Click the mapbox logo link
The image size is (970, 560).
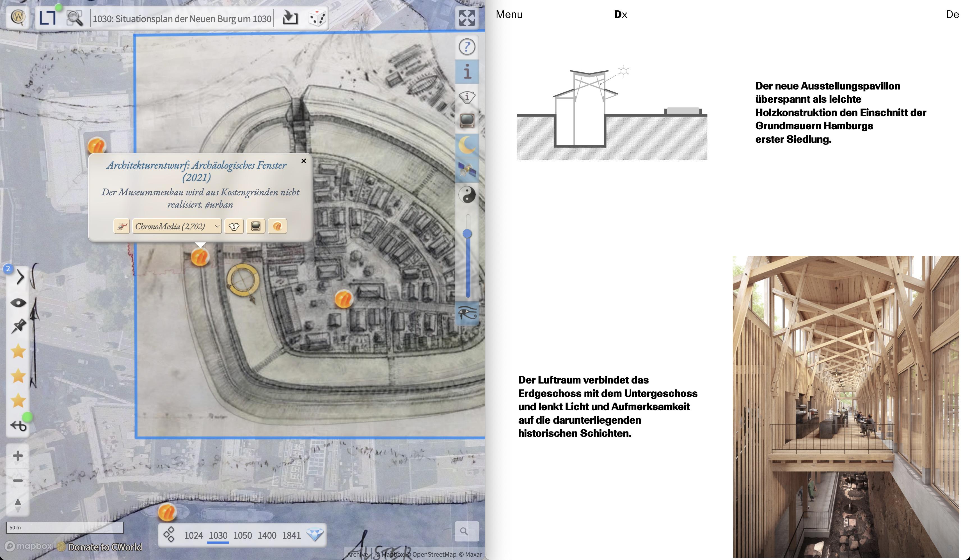click(28, 546)
